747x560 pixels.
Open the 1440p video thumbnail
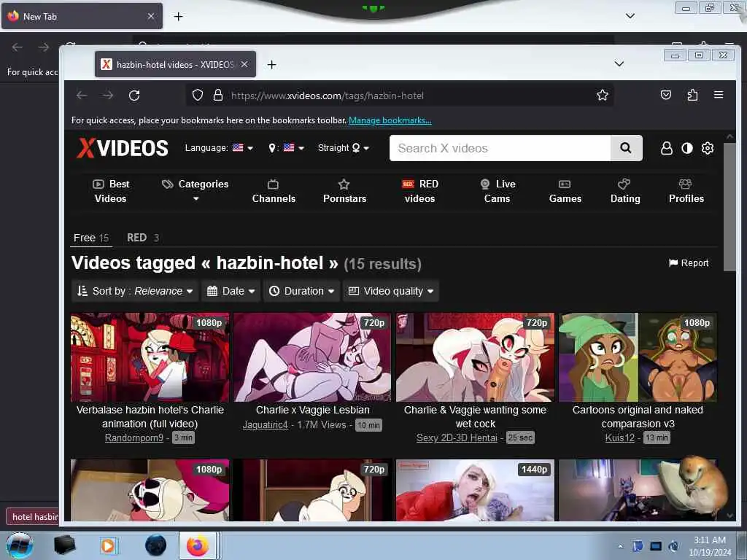[x=475, y=490]
